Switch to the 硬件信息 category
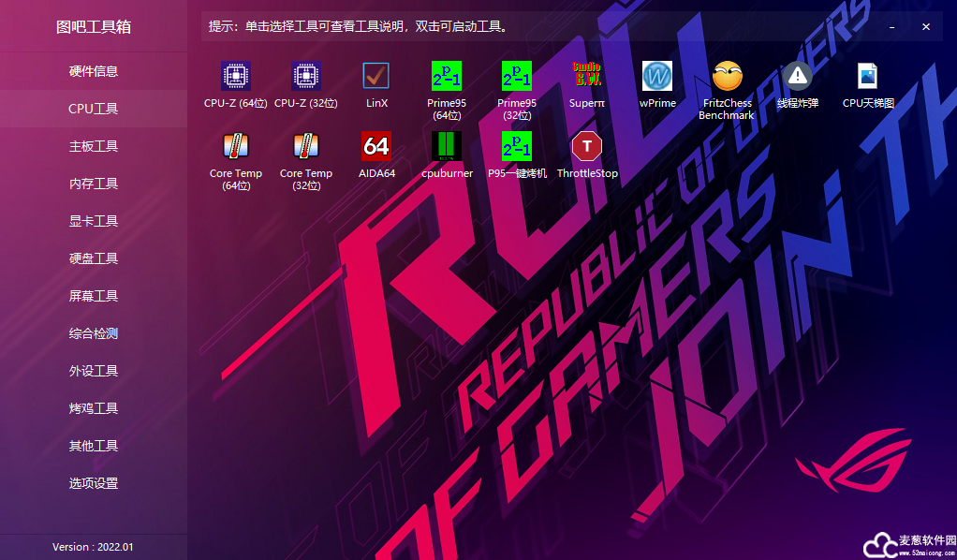Screen dimensions: 957x560 pyautogui.click(x=94, y=71)
